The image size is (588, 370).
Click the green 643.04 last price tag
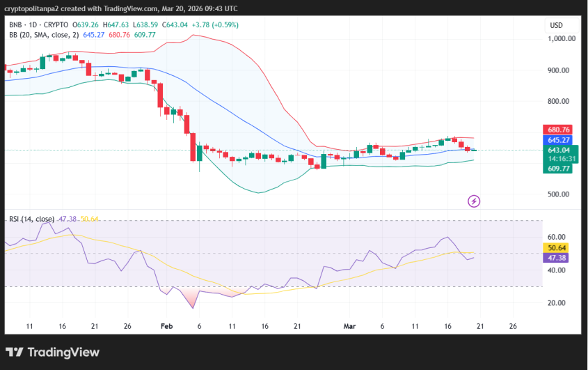pos(557,150)
